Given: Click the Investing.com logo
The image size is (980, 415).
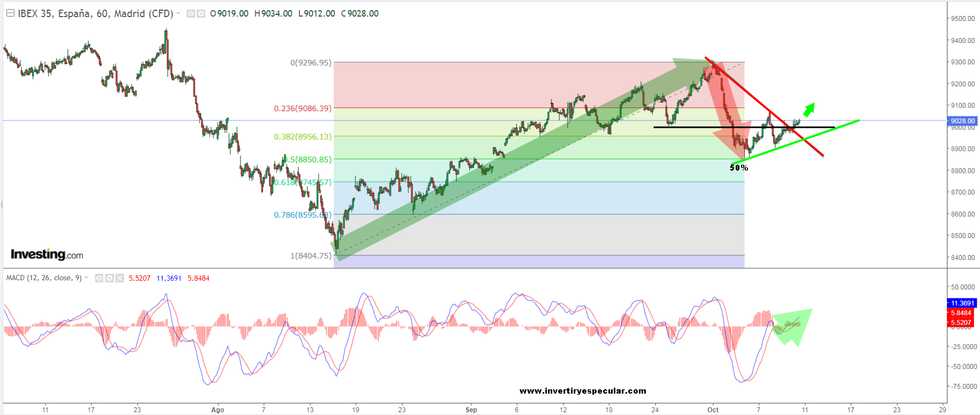Looking at the screenshot, I should pyautogui.click(x=47, y=255).
